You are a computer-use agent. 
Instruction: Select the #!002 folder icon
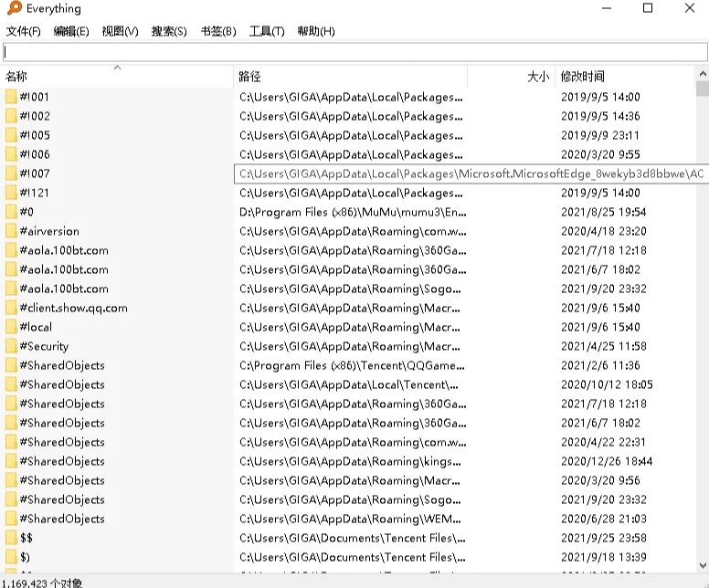[x=11, y=116]
